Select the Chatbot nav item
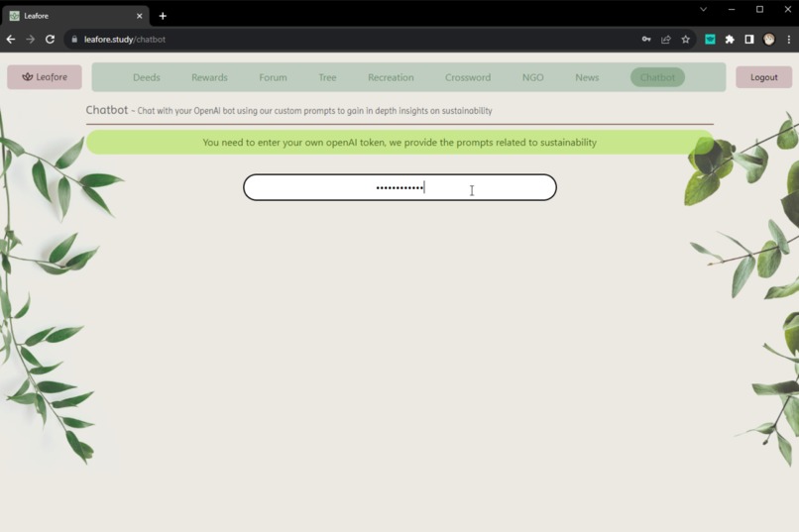Viewport: 799px width, 532px height. pyautogui.click(x=657, y=77)
